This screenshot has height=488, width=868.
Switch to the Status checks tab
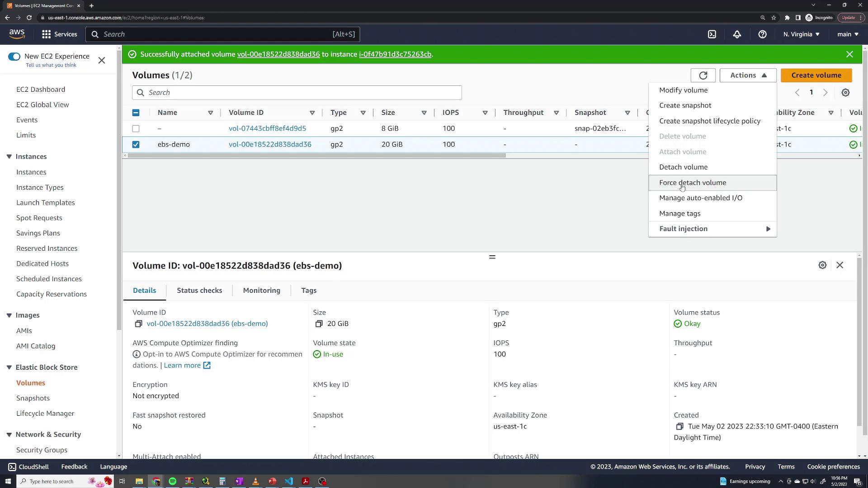199,291
